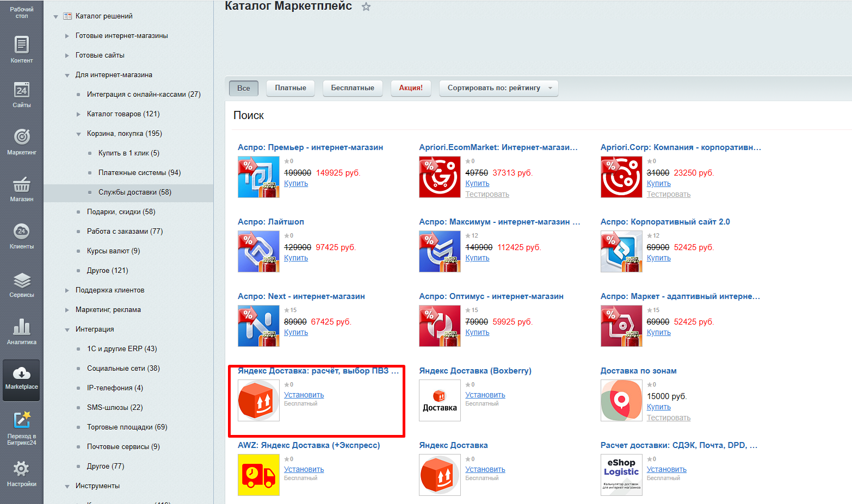Viewport: 852px width, 504px height.
Task: Click AWZ Яндекс Доставка truck icon
Action: click(x=258, y=475)
